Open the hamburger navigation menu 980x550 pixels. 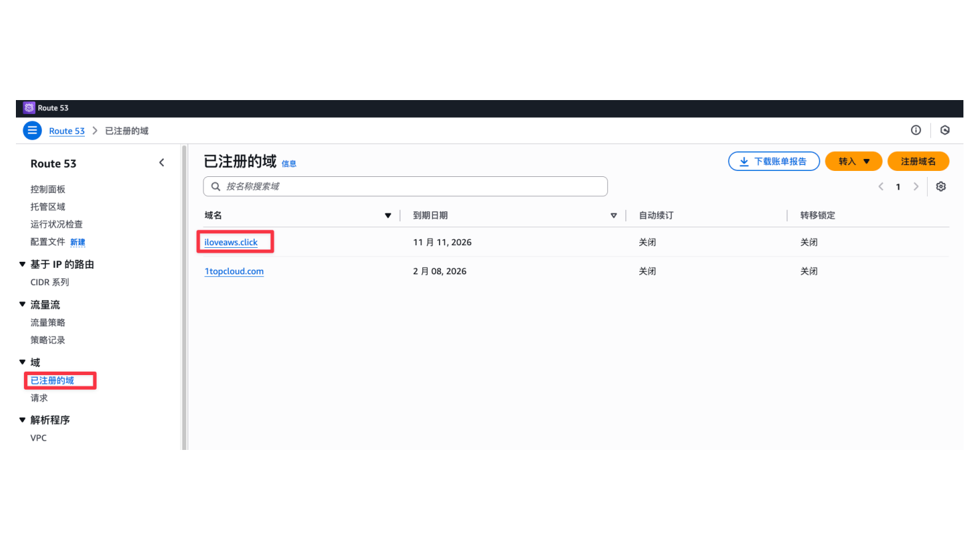coord(32,131)
